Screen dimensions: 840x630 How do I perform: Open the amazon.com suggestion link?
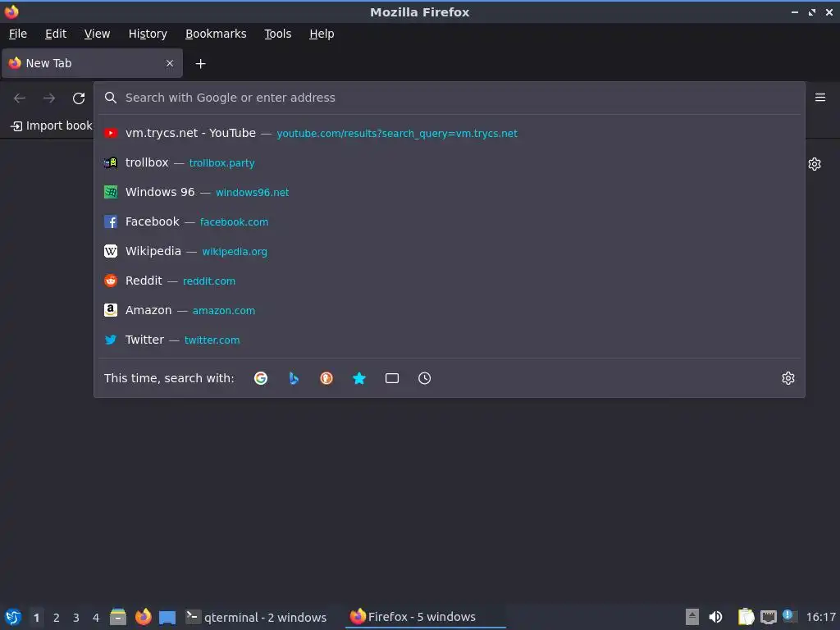224,310
